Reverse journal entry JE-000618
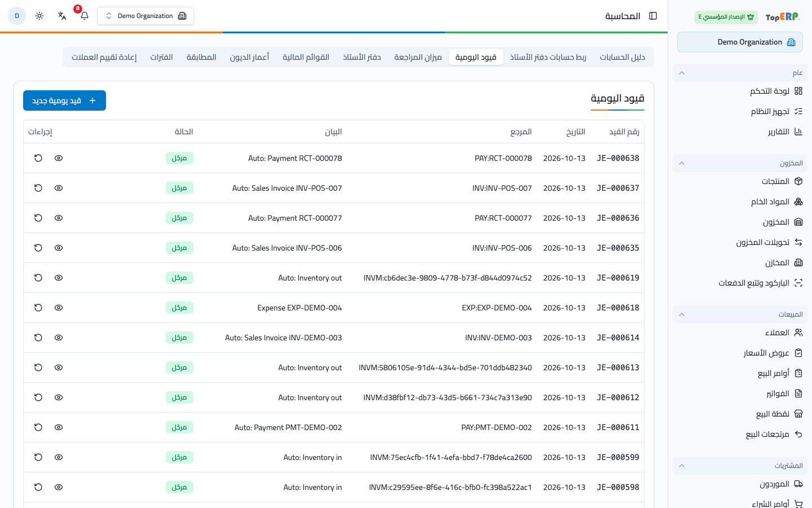812x508 pixels. click(38, 308)
